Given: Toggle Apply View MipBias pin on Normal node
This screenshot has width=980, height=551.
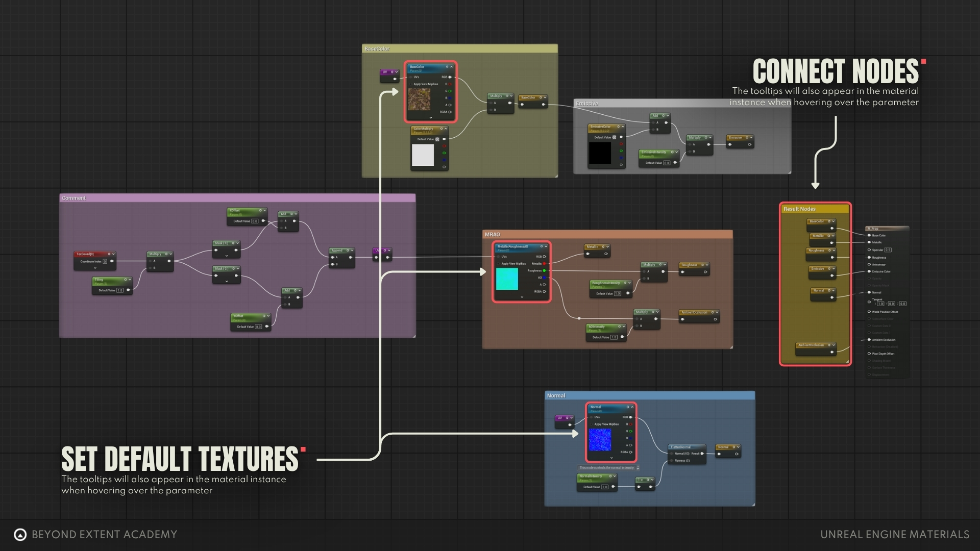Looking at the screenshot, I should 592,424.
